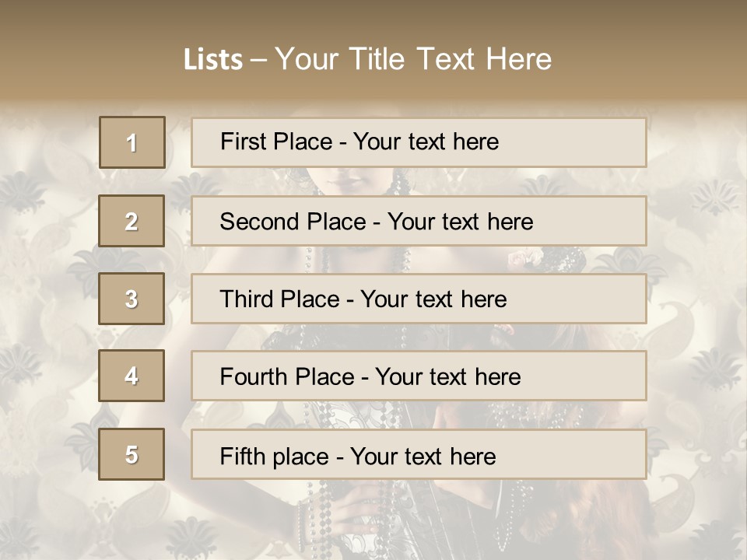Click the number 5 square
This screenshot has height=560, width=747.
point(132,454)
